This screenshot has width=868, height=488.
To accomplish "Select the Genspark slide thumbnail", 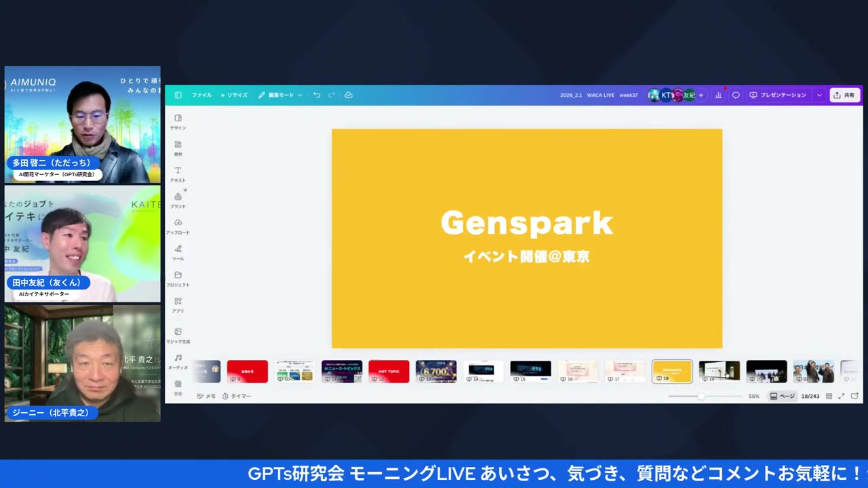I will [x=671, y=371].
